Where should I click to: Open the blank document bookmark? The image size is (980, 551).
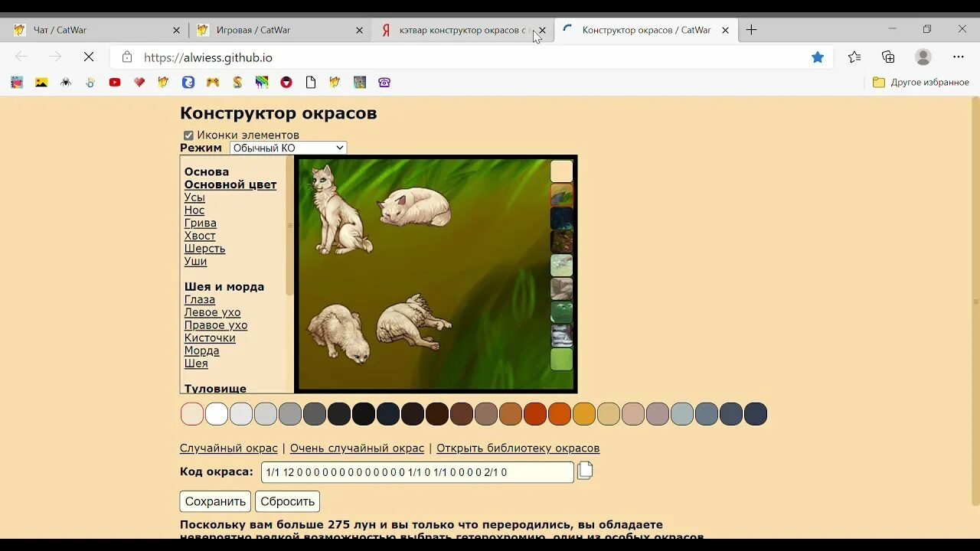coord(311,83)
